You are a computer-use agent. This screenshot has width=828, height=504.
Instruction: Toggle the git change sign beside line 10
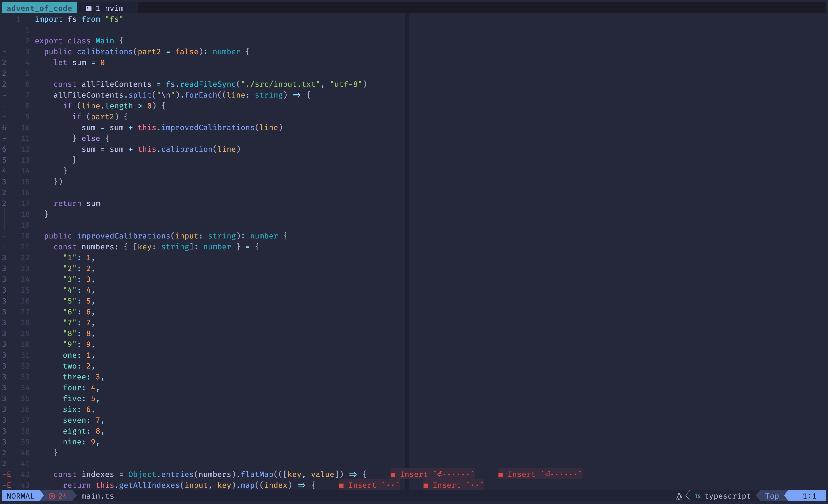pyautogui.click(x=4, y=127)
